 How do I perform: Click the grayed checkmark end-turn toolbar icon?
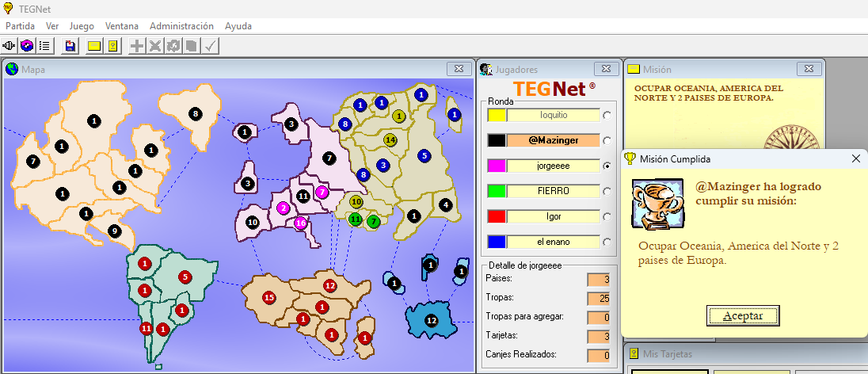click(210, 45)
